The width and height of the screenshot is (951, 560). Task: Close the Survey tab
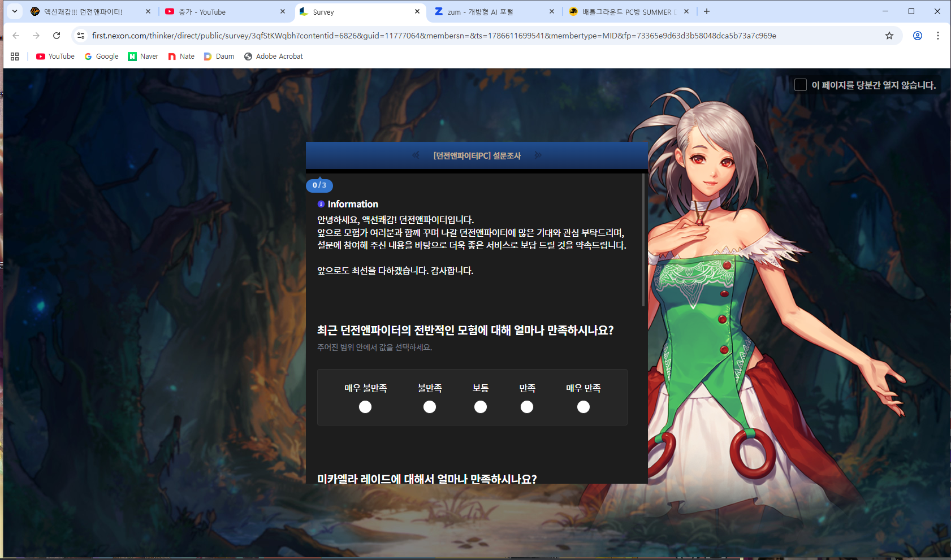pyautogui.click(x=417, y=11)
